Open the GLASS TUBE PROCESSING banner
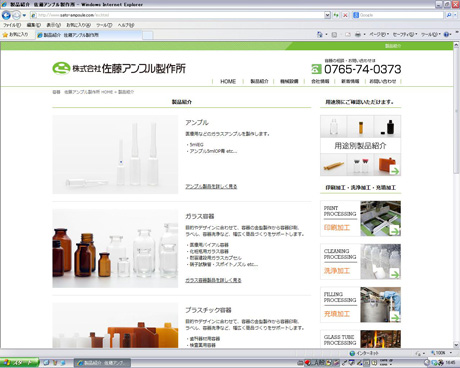The width and height of the screenshot is (460, 368). 360,339
